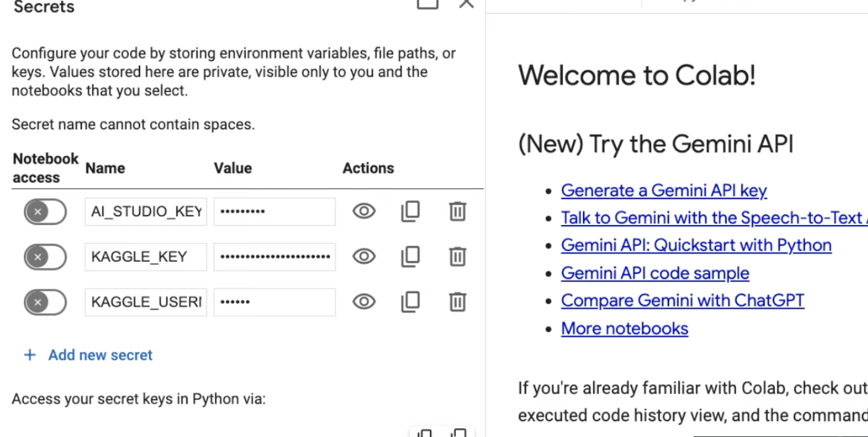Click the KAGGLE_KEY value field
This screenshot has width=868, height=437.
pos(274,256)
